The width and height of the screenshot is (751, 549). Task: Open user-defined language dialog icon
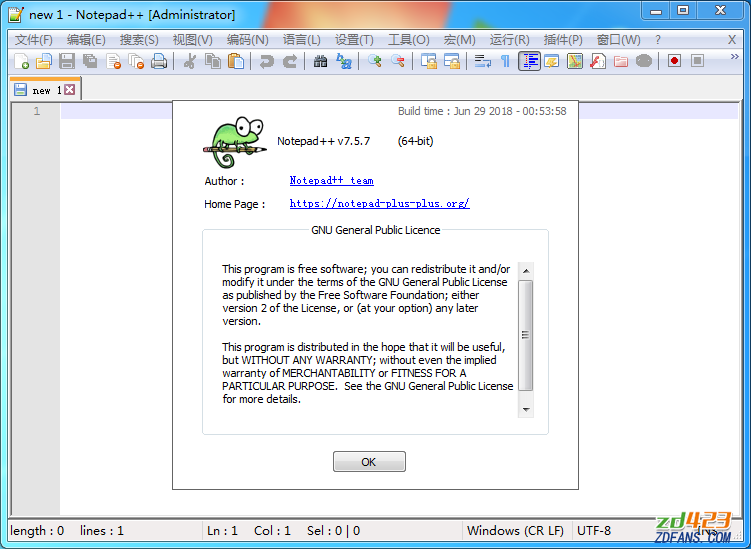pyautogui.click(x=552, y=61)
